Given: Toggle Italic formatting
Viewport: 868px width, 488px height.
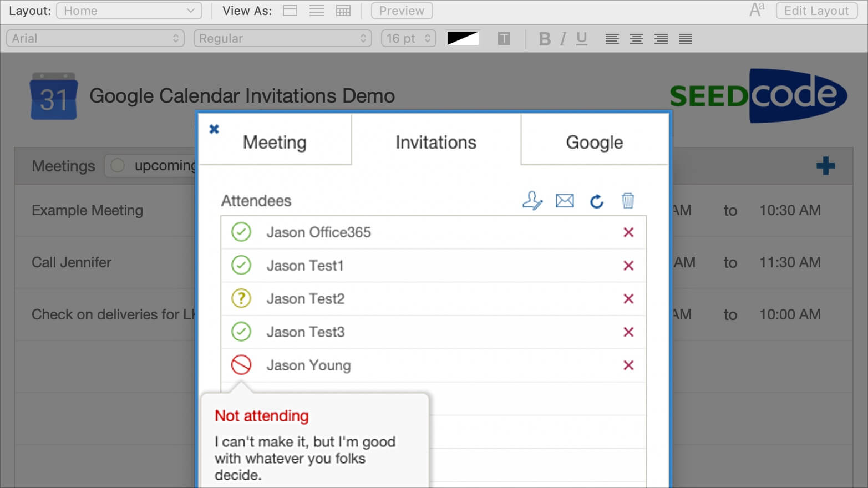Looking at the screenshot, I should click(563, 38).
